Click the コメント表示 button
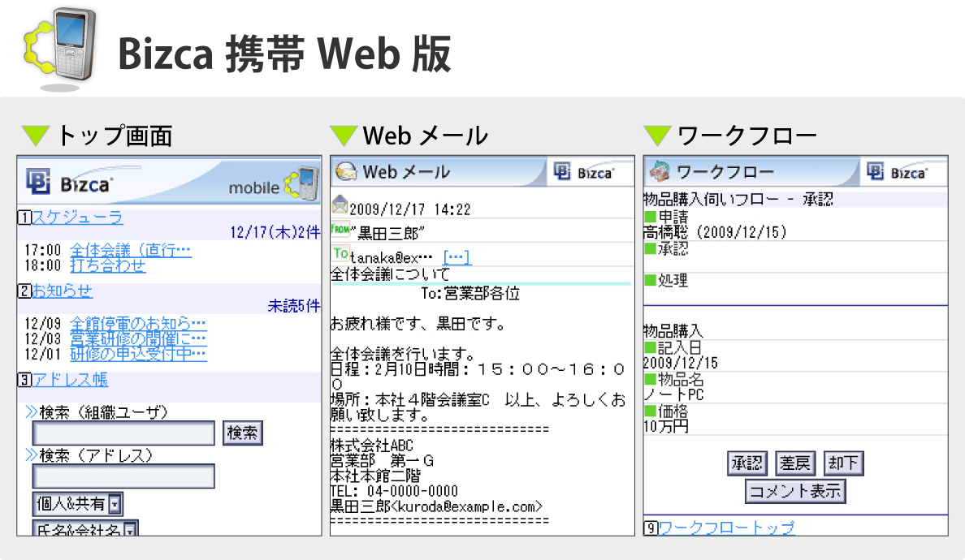This screenshot has height=560, width=965. pos(795,491)
